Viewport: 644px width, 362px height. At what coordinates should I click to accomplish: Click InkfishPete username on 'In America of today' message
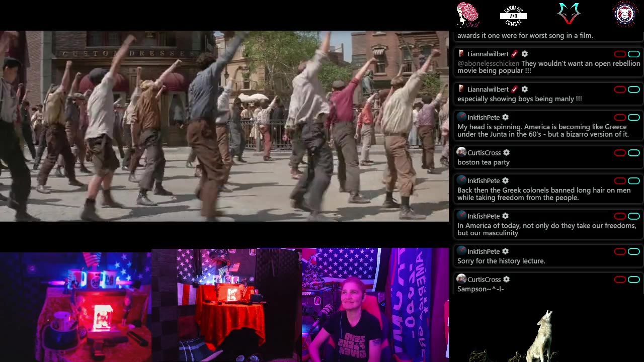point(484,216)
